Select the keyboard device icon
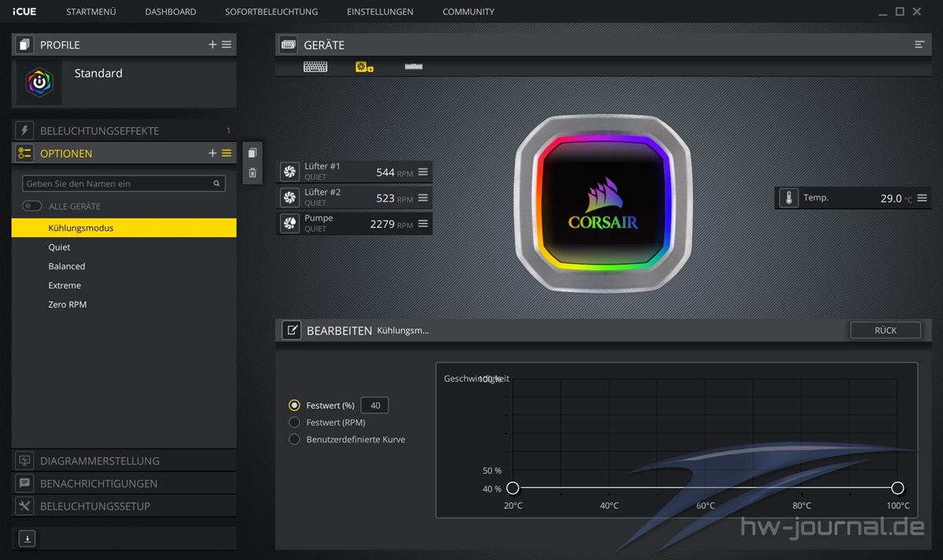 point(315,67)
